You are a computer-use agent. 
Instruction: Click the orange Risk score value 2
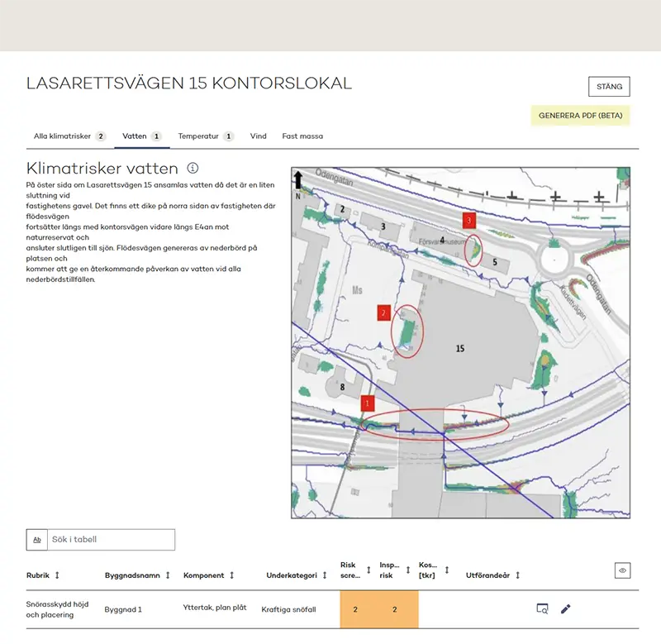pos(355,609)
